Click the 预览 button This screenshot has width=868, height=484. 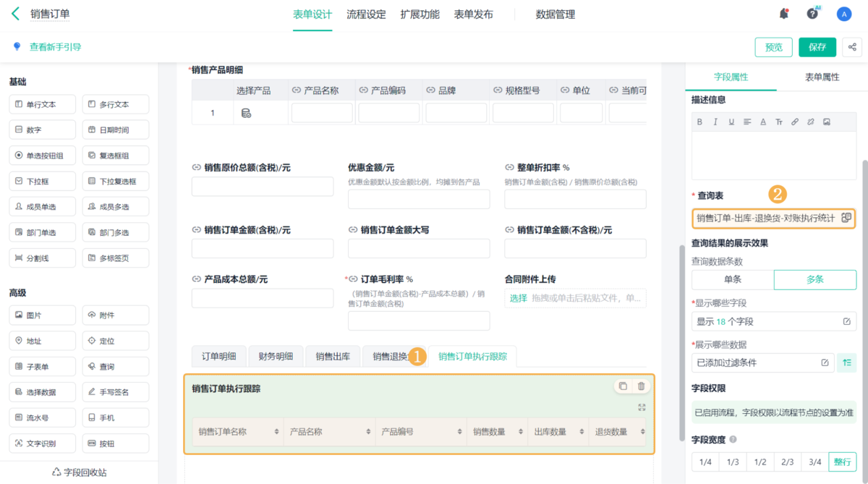[773, 47]
